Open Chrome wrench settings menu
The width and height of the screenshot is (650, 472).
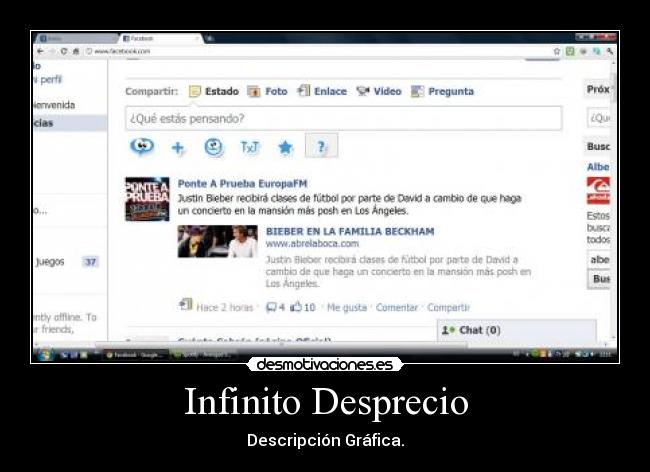click(610, 51)
